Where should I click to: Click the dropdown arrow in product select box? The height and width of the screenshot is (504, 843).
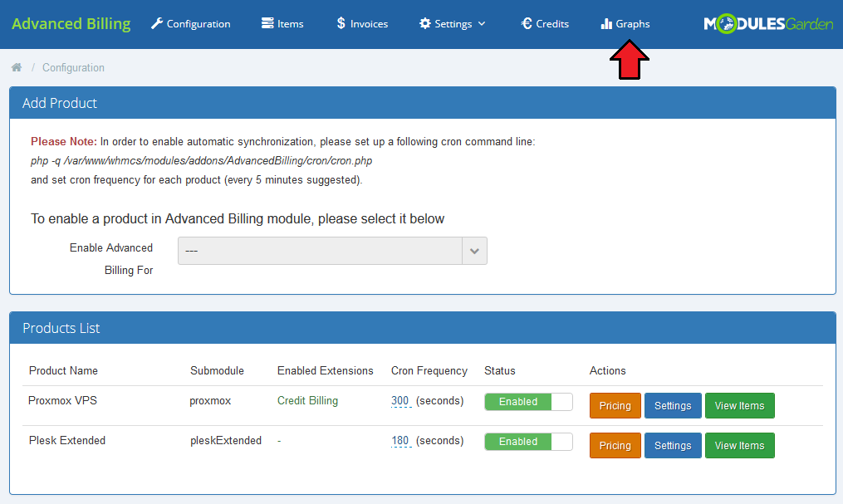click(474, 251)
